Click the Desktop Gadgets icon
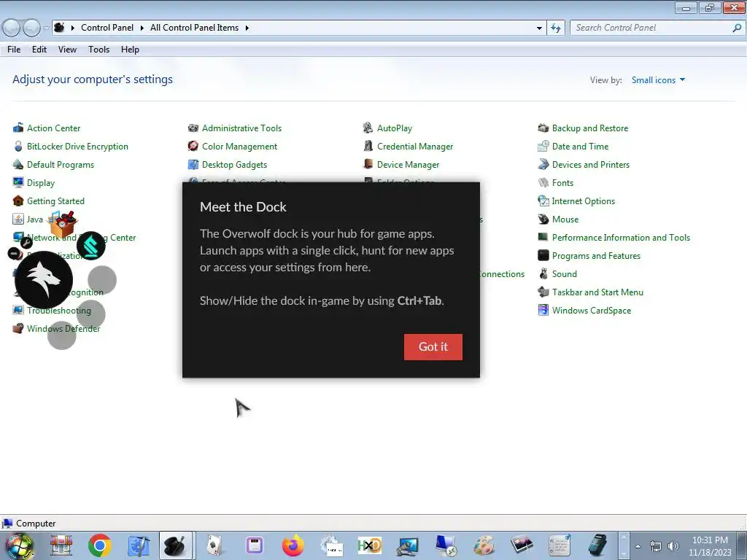 point(193,164)
